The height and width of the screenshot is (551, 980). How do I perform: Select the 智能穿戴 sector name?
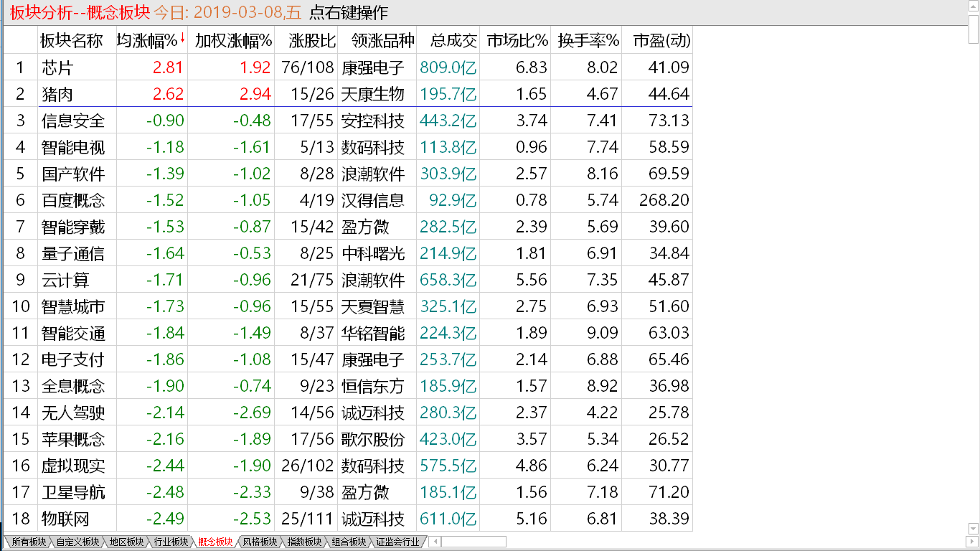click(73, 227)
